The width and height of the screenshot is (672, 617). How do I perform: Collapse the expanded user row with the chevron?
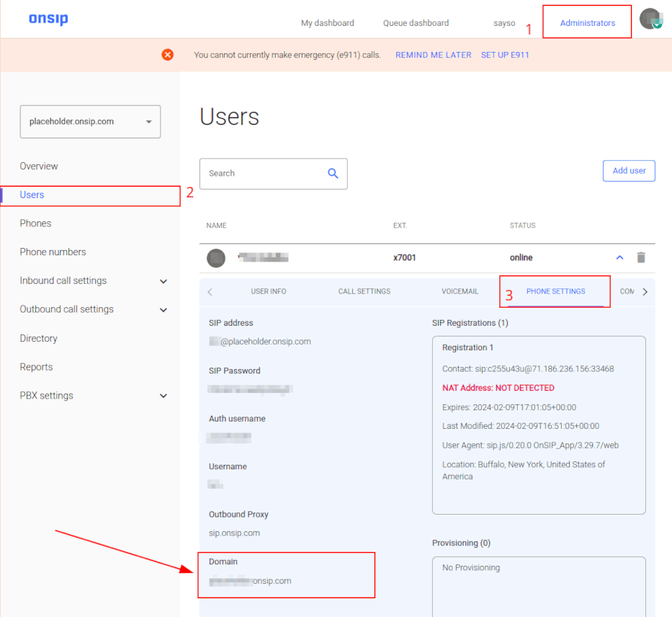point(619,257)
